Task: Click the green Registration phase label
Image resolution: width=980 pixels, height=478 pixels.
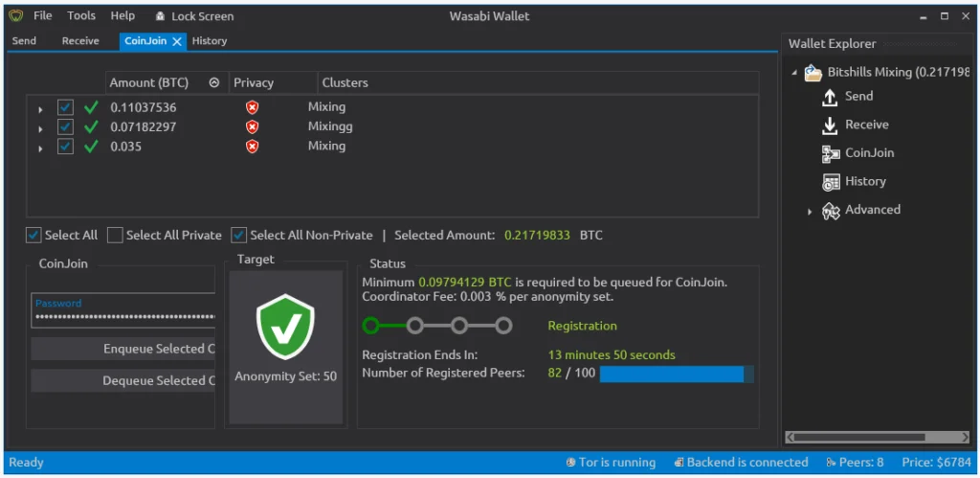Action: coord(583,326)
